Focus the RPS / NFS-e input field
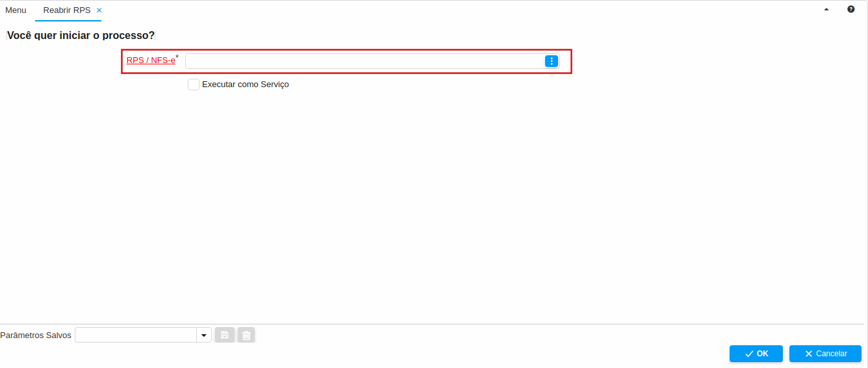 pos(364,61)
